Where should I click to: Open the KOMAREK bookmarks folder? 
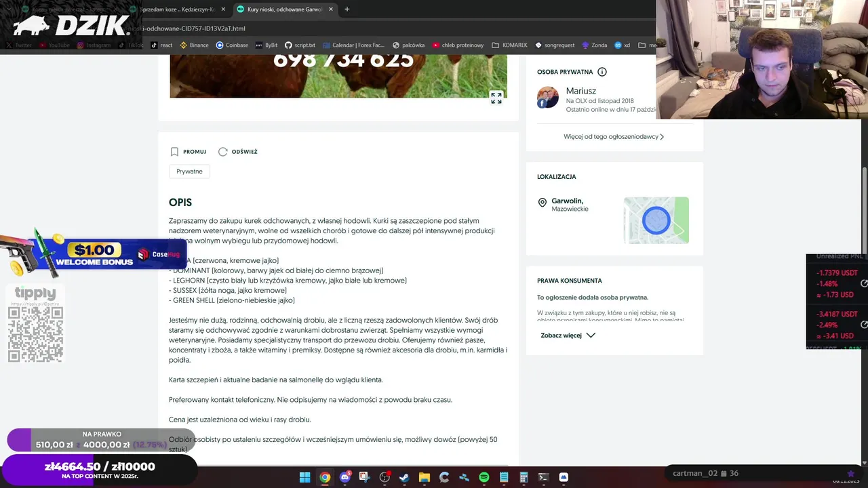[510, 45]
